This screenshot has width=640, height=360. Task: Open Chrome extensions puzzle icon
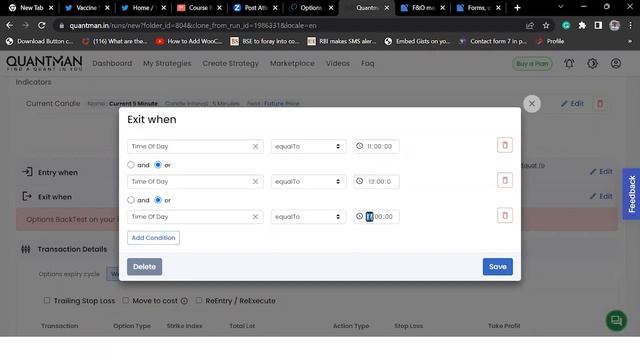coord(582,25)
